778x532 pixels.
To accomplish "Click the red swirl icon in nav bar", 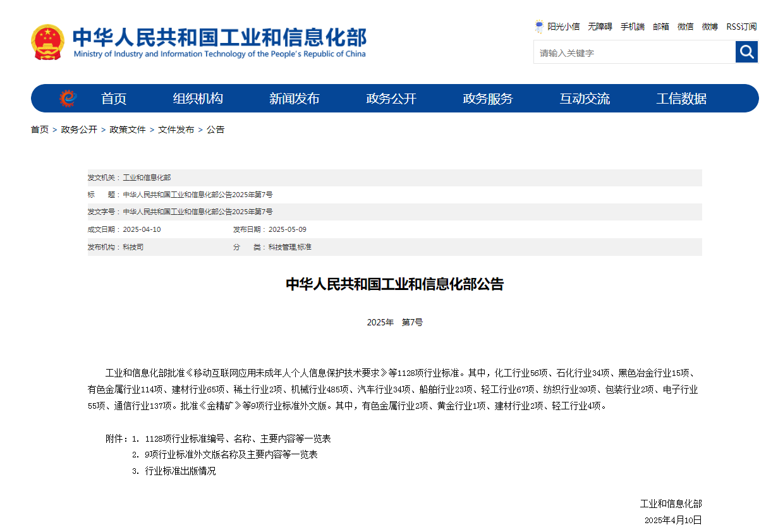I will tap(68, 98).
